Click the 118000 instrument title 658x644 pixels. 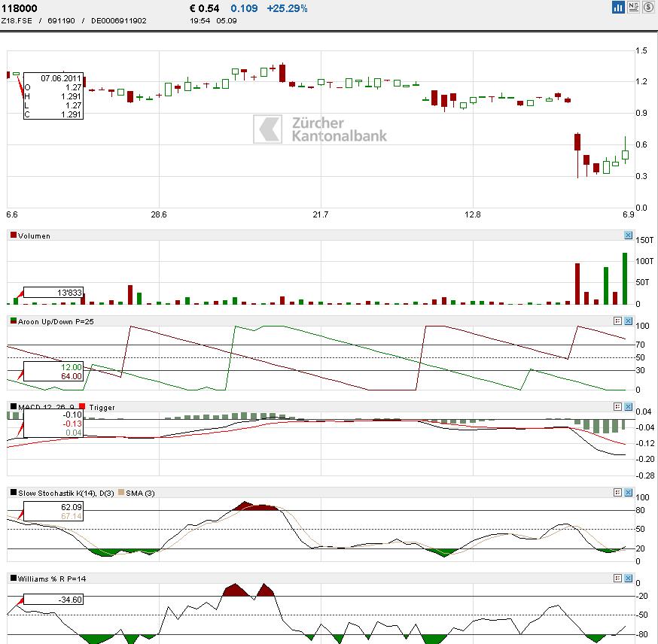(x=20, y=8)
